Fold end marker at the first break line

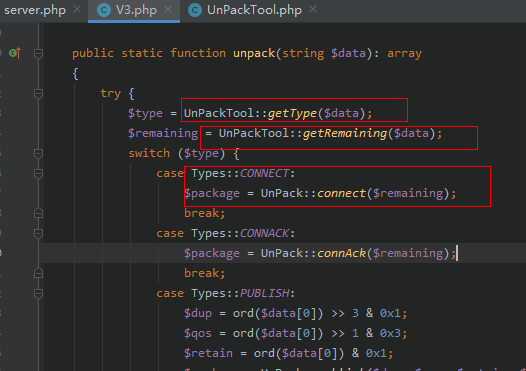point(38,213)
